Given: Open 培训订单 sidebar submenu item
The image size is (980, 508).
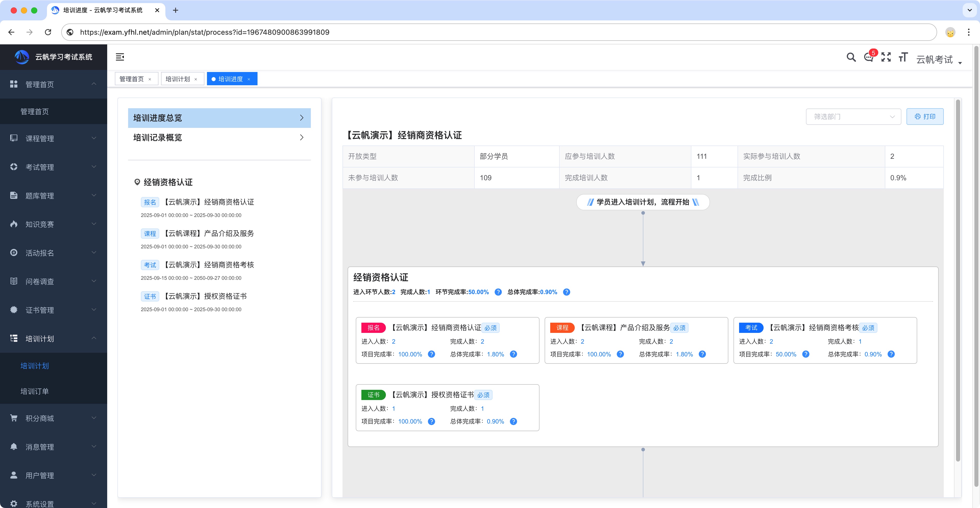Looking at the screenshot, I should [x=53, y=391].
